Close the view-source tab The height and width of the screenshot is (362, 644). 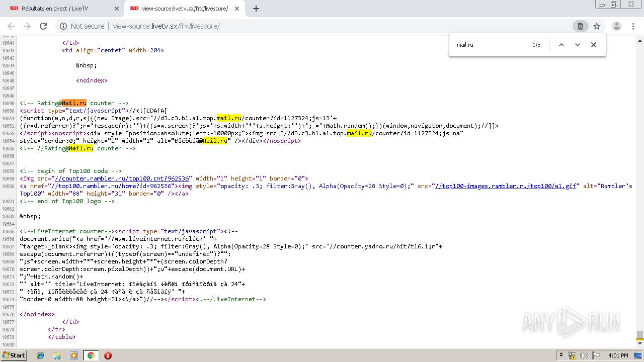[236, 9]
